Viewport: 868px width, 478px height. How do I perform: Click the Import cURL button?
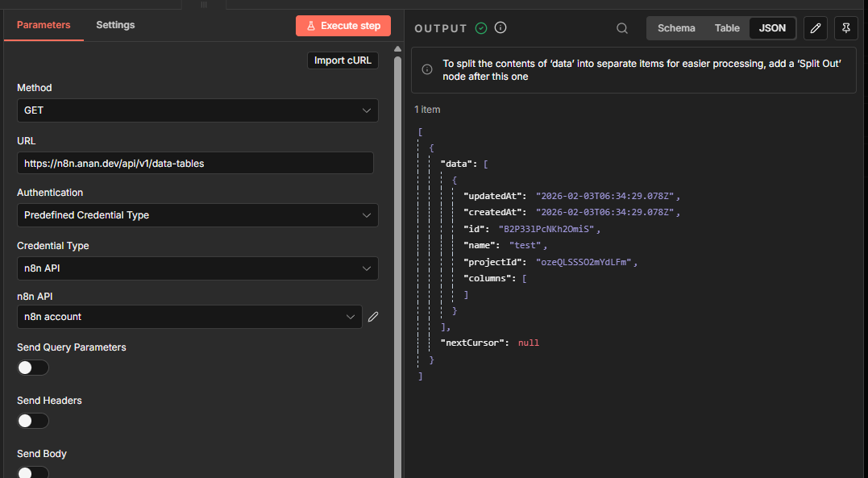343,60
